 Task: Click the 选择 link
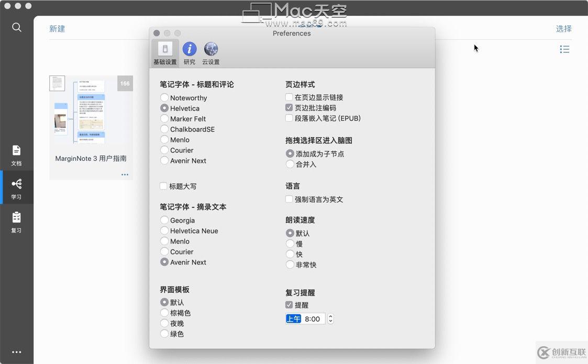pyautogui.click(x=563, y=29)
